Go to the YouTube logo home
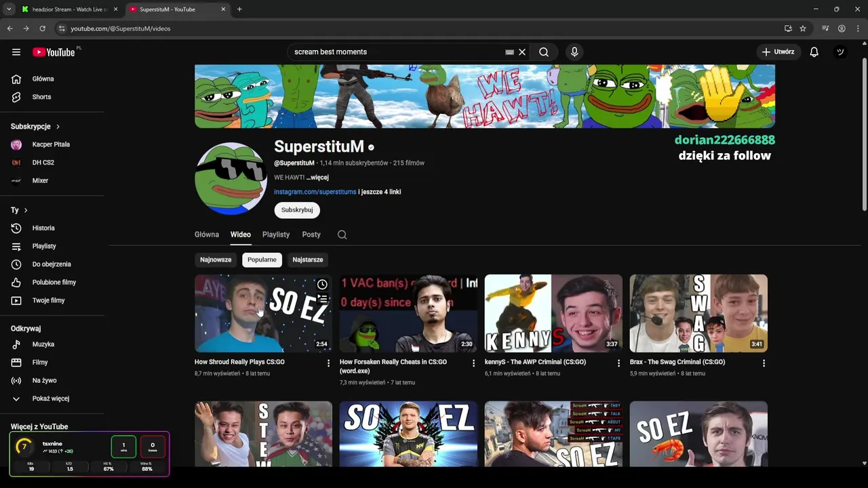This screenshot has width=868, height=488. coord(54,52)
